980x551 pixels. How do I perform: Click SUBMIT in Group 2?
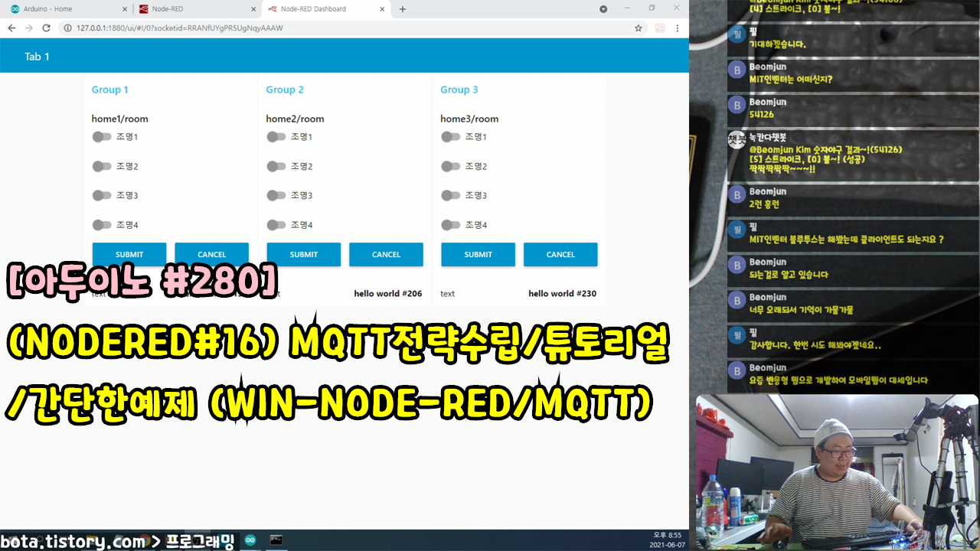coord(304,254)
